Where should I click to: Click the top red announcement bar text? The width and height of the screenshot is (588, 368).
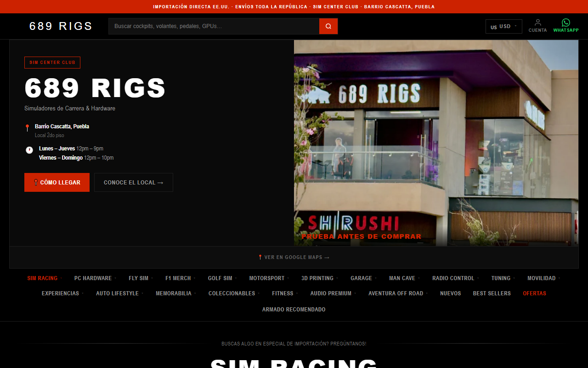pyautogui.click(x=294, y=7)
